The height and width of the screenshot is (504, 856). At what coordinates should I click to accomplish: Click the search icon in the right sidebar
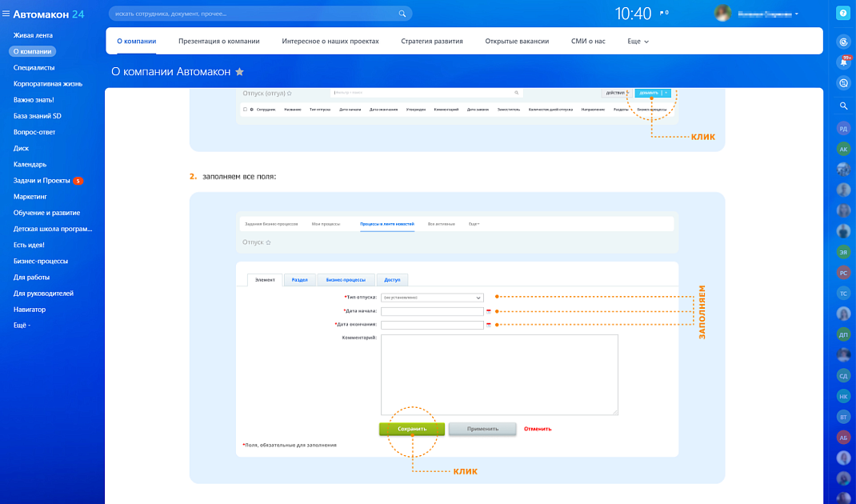pyautogui.click(x=843, y=106)
